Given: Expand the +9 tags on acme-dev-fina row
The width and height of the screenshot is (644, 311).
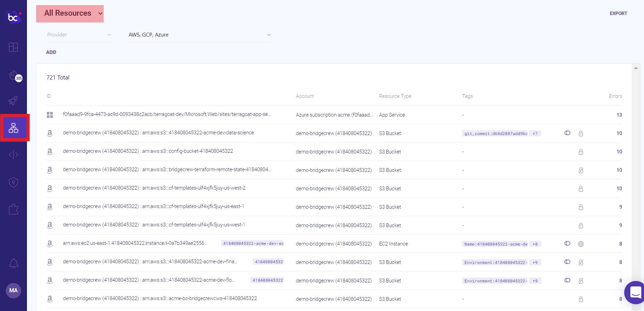Looking at the screenshot, I should tap(535, 263).
